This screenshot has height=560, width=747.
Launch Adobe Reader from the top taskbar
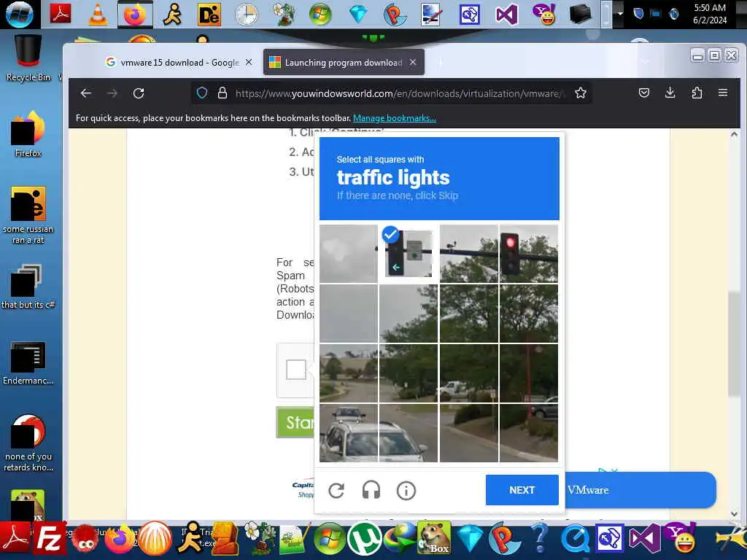coord(61,14)
